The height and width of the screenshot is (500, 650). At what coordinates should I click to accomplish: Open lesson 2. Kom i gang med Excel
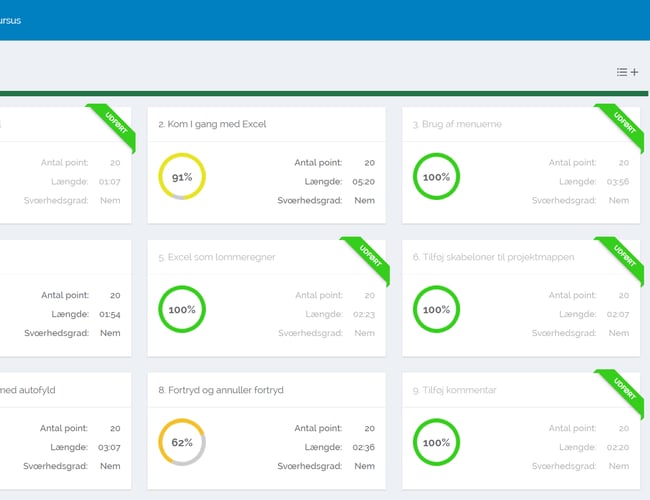[212, 124]
